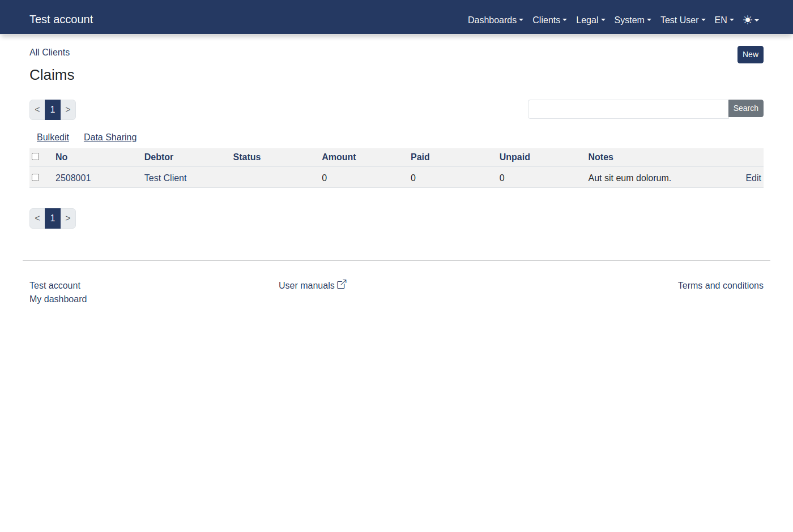Create a new claim with the New button
The height and width of the screenshot is (532, 793).
750,54
